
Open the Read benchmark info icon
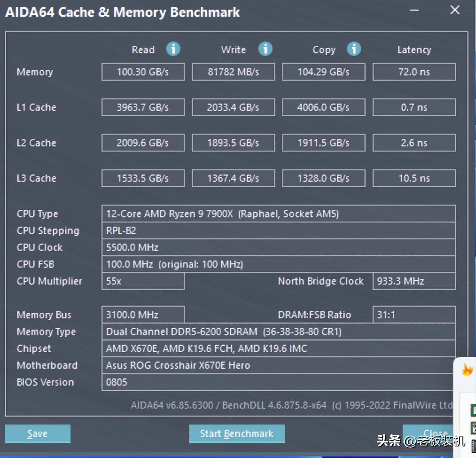coord(173,49)
